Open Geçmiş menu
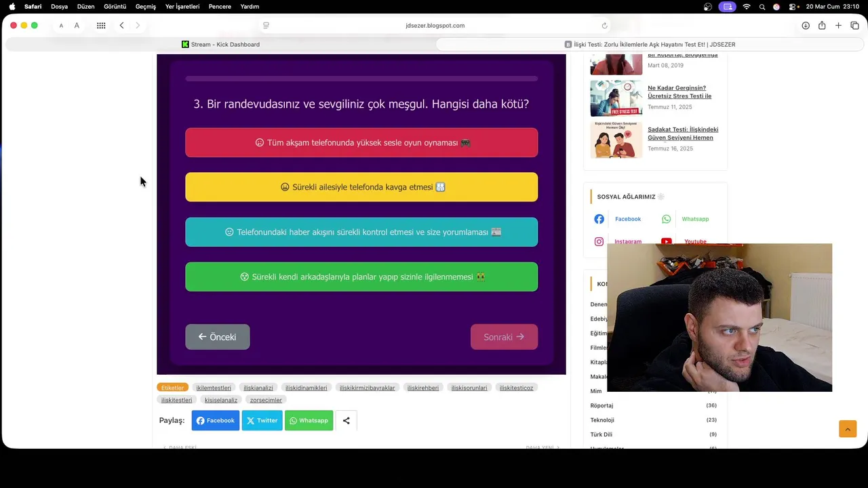This screenshot has height=488, width=868. point(146,6)
